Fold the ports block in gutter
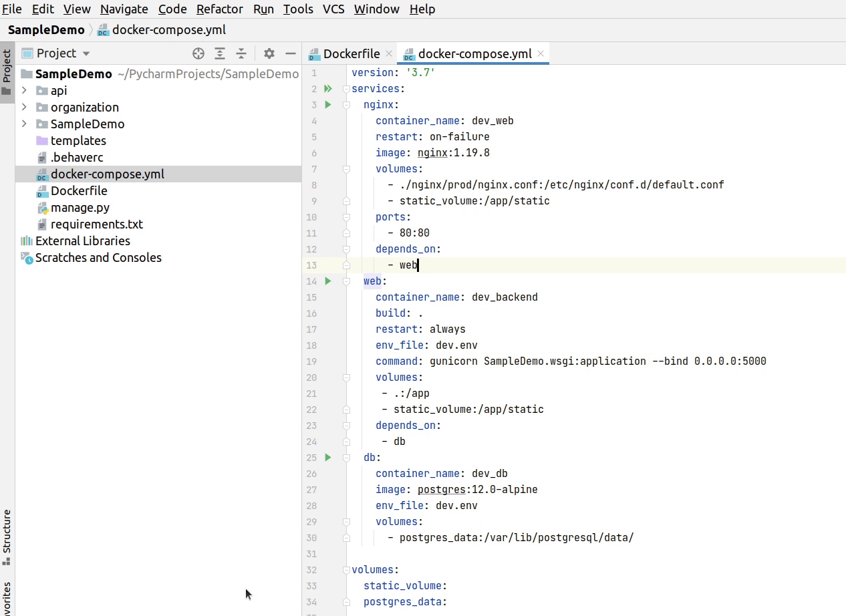Screen dimensions: 846x616 pos(346,217)
